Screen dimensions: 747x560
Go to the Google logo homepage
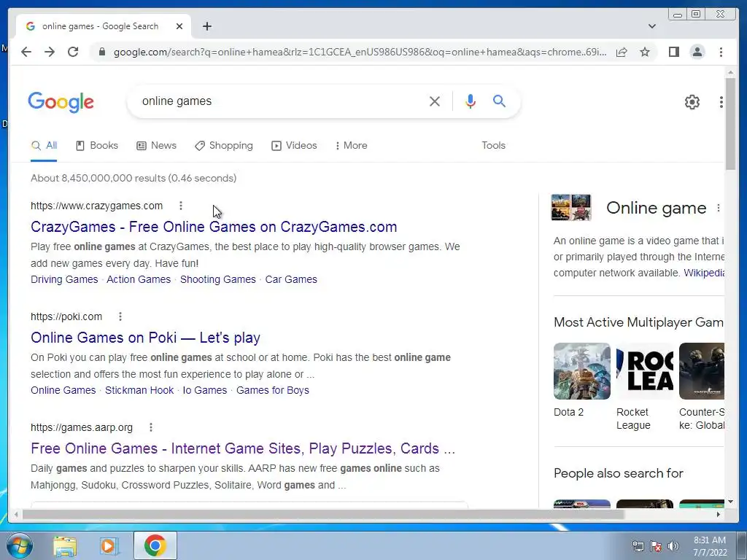point(61,102)
